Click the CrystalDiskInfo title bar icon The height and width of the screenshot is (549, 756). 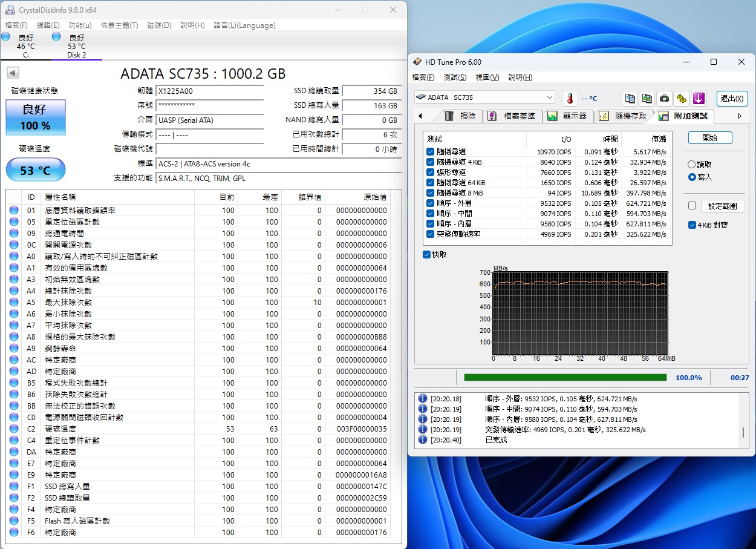pyautogui.click(x=10, y=10)
